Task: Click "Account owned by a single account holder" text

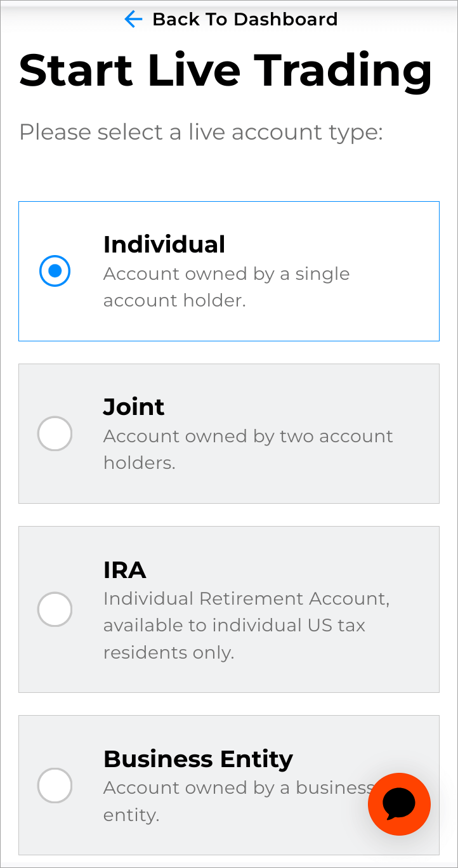Action: [226, 287]
